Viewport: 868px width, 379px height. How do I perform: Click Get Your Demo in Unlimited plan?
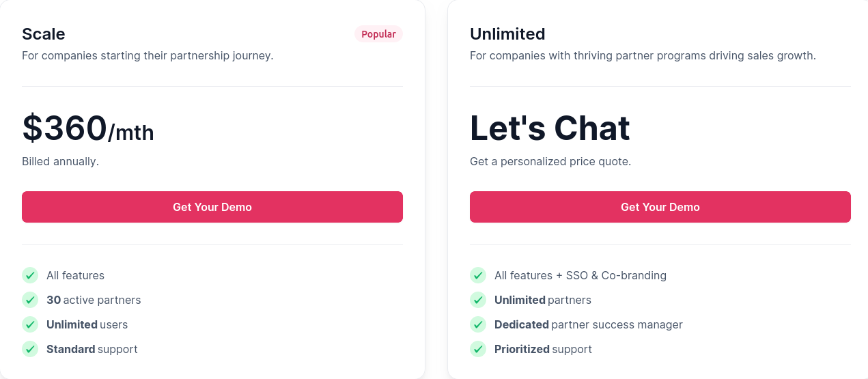(x=660, y=207)
